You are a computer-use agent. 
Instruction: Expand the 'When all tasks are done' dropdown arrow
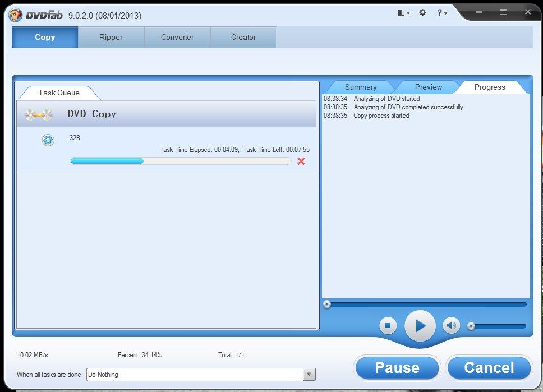tap(309, 375)
